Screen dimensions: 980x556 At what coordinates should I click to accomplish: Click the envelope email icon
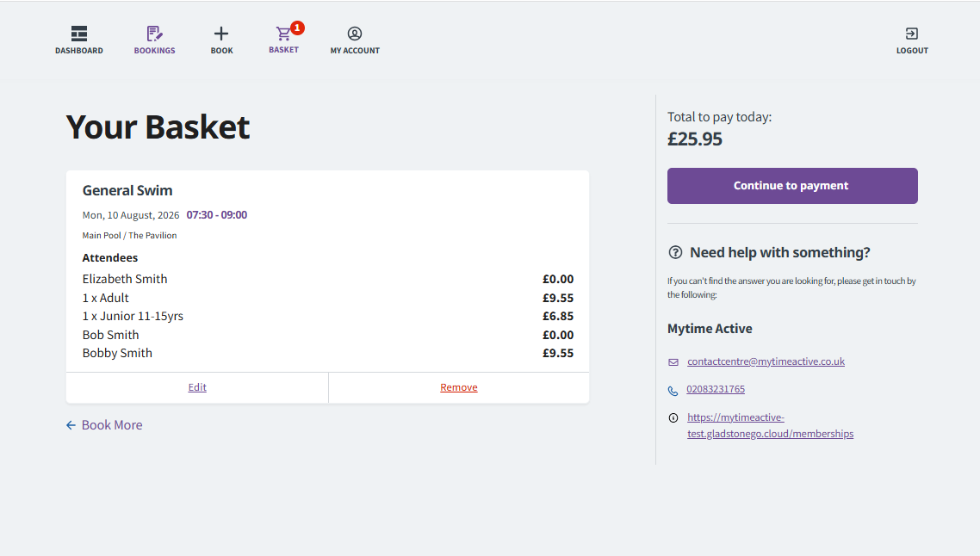673,361
